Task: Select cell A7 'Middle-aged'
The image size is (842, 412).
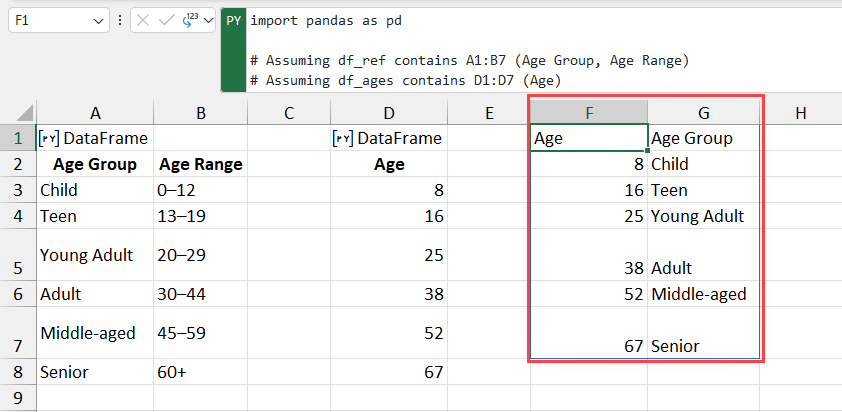Action: pos(95,333)
